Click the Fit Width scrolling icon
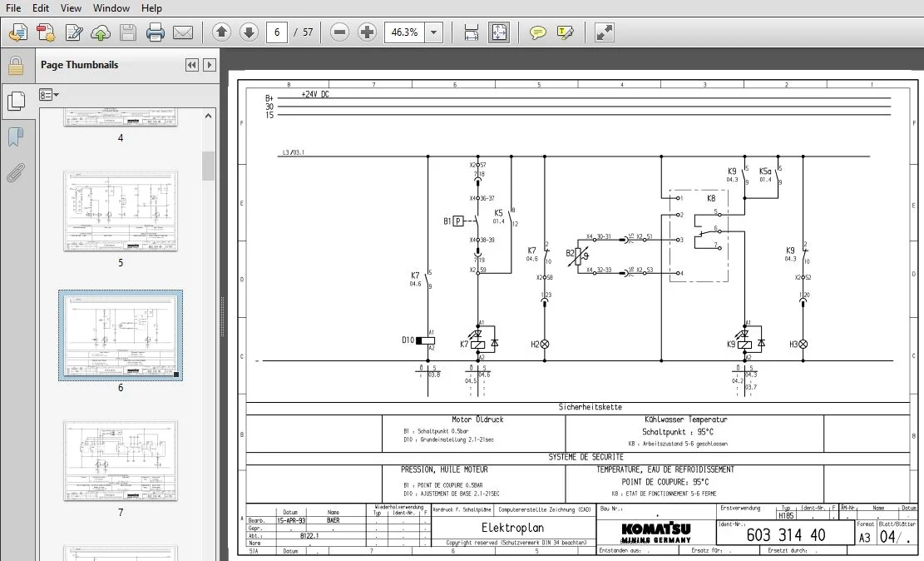 point(472,32)
